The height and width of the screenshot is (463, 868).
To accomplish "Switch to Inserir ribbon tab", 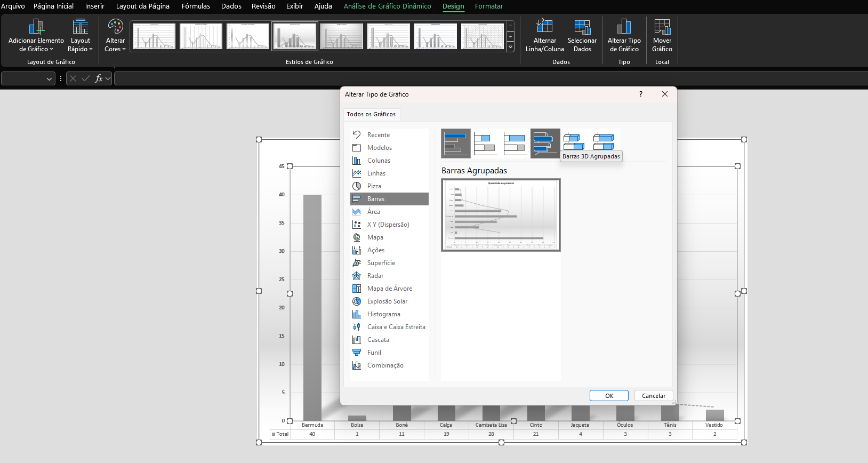I will 94,6.
